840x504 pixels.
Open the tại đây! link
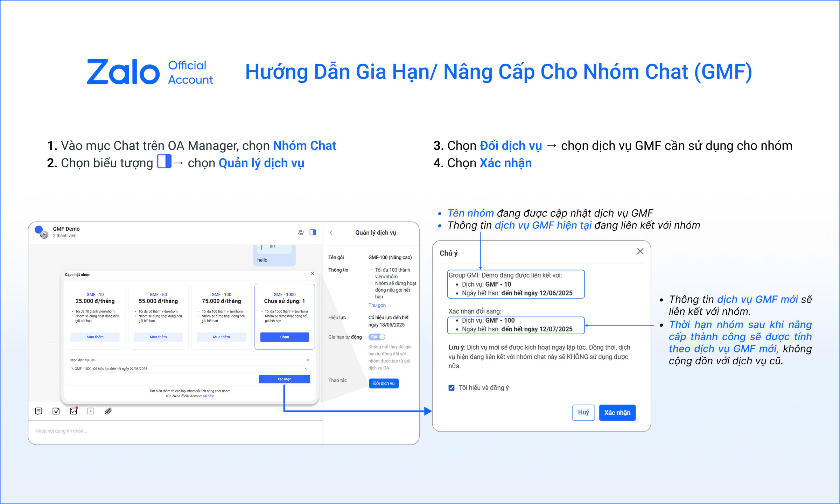point(209,396)
